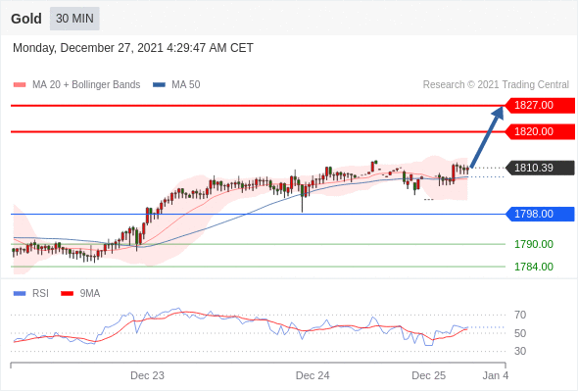578x392 pixels.
Task: Click the RSI 70 level label
Action: click(x=520, y=315)
